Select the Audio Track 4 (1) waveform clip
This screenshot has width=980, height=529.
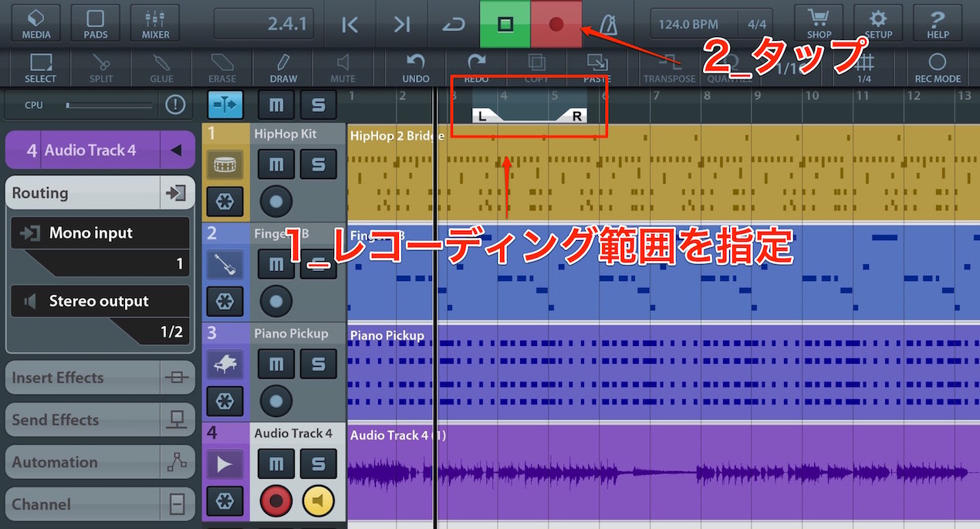coord(664,472)
